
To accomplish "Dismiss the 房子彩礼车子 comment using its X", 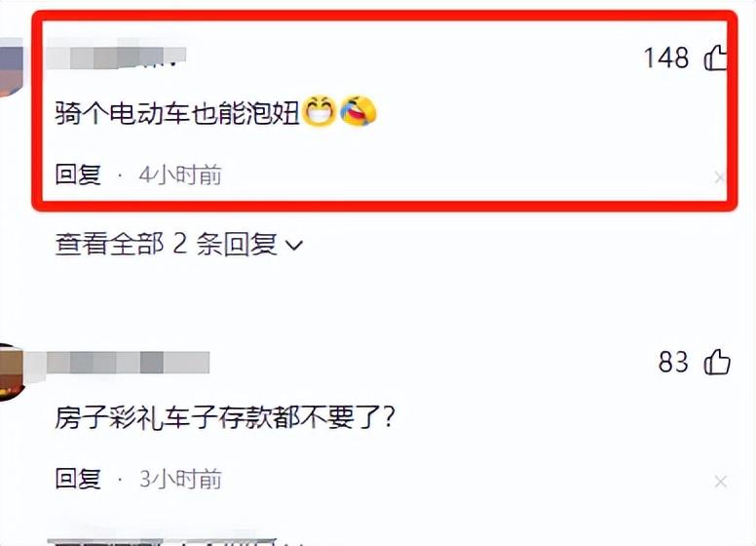I will (x=720, y=482).
